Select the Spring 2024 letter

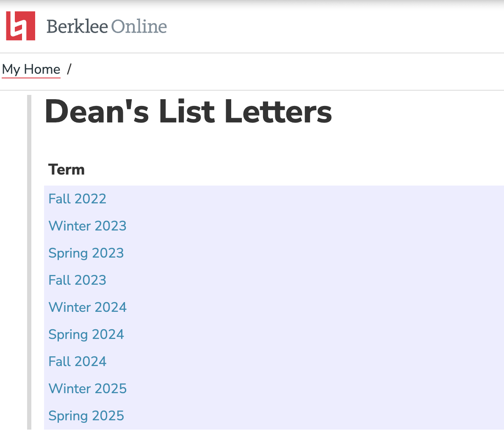pos(86,334)
